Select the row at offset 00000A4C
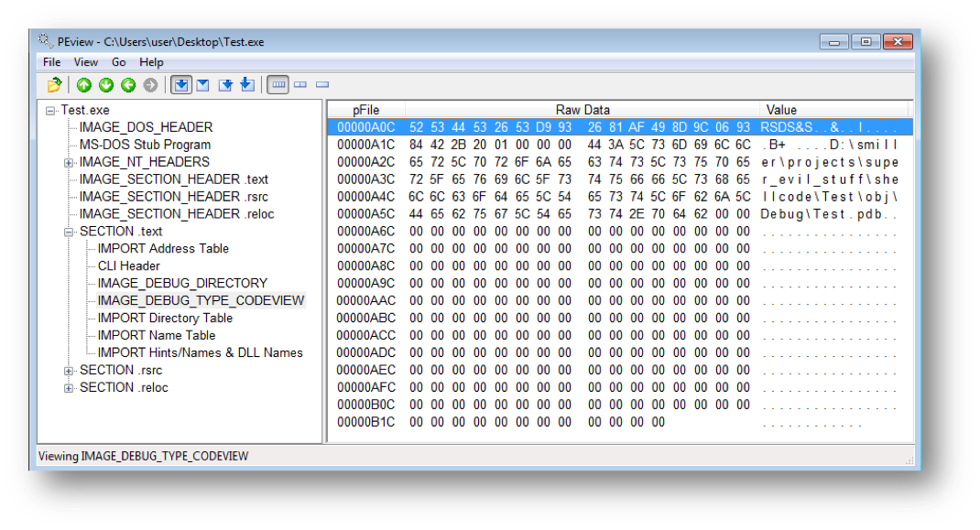The height and width of the screenshot is (530, 980). pos(620,197)
